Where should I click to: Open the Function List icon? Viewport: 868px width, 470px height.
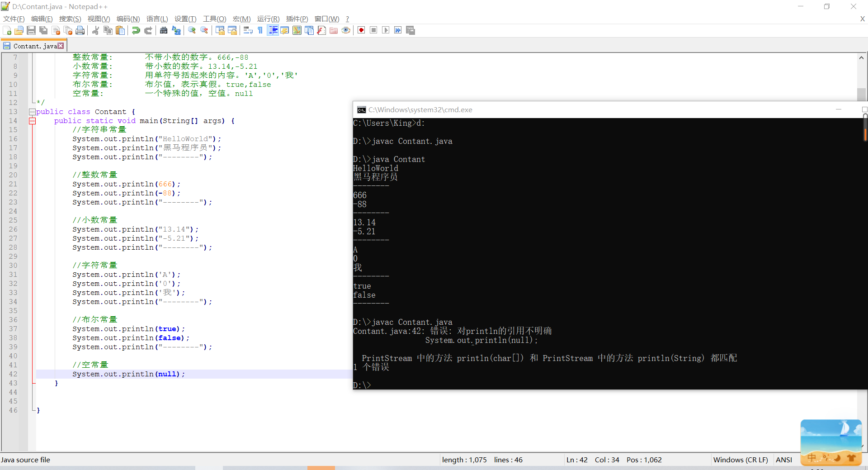[x=321, y=30]
